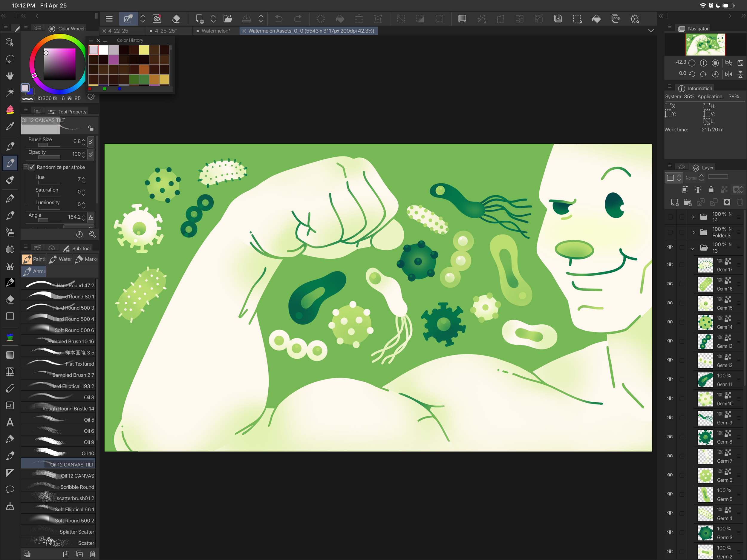The height and width of the screenshot is (560, 747).
Task: Switch to the Watermelon canvas tab
Action: tap(215, 31)
